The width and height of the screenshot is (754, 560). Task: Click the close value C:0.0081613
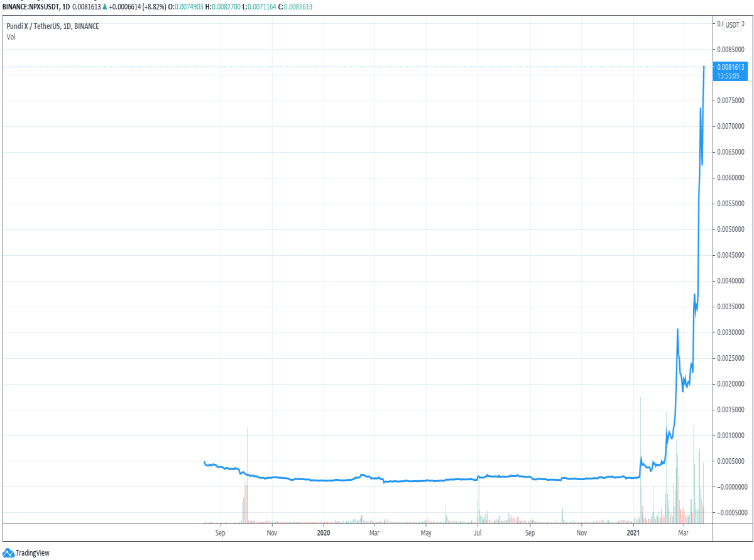[295, 7]
